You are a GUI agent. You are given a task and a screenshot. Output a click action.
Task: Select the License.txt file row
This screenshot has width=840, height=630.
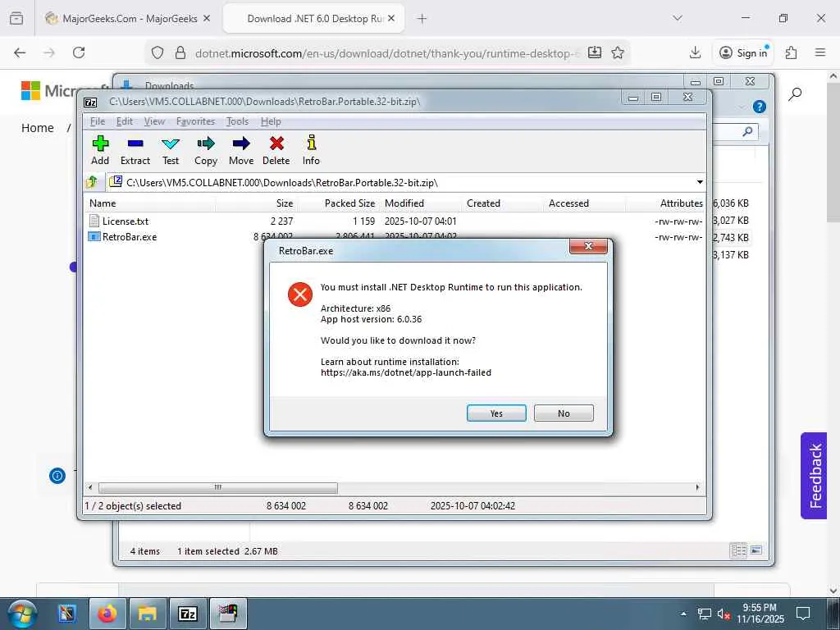(395, 221)
